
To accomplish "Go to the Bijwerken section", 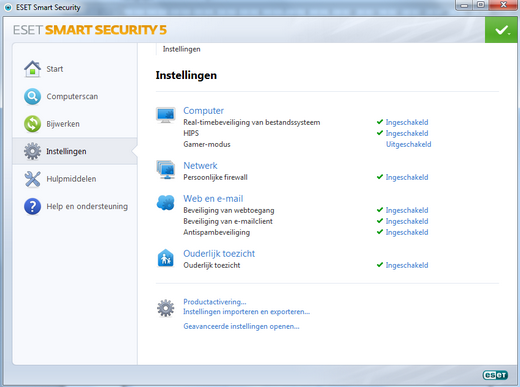I will [x=63, y=124].
